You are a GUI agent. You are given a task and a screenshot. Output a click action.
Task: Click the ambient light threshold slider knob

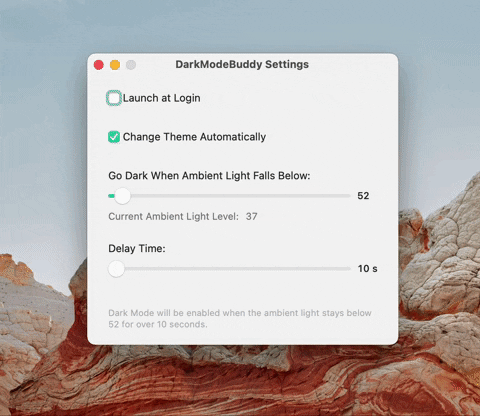pos(122,196)
